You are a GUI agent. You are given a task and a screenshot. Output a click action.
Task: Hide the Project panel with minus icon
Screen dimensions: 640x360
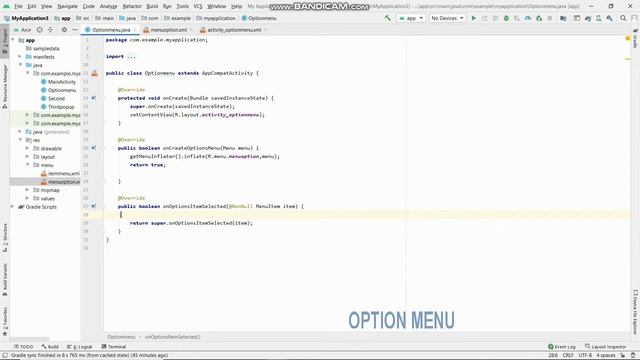[75, 30]
